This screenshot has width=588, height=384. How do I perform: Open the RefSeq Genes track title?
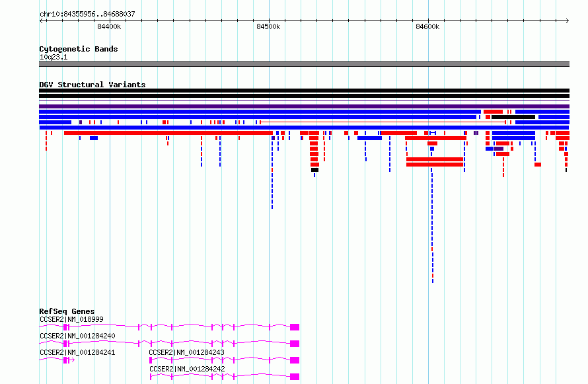[x=67, y=311]
